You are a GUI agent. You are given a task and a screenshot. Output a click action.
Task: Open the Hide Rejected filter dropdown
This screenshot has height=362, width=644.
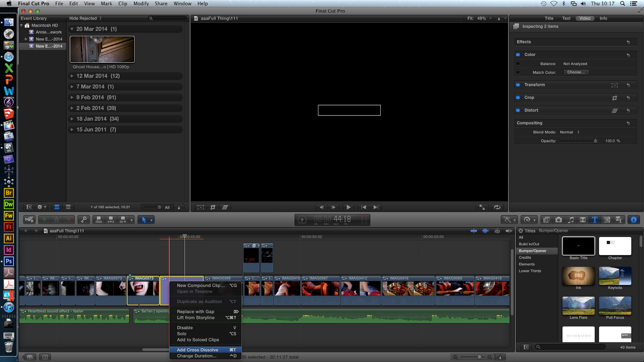tap(85, 19)
